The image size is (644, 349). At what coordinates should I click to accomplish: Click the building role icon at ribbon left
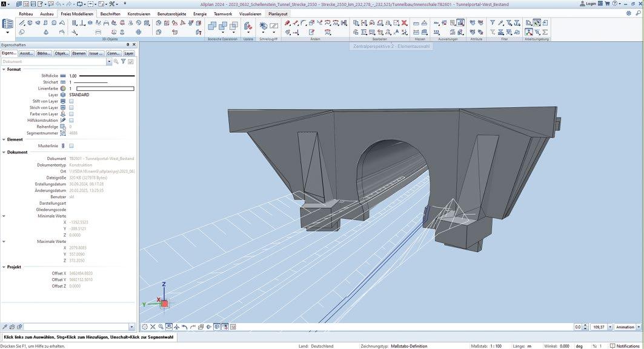click(x=8, y=25)
